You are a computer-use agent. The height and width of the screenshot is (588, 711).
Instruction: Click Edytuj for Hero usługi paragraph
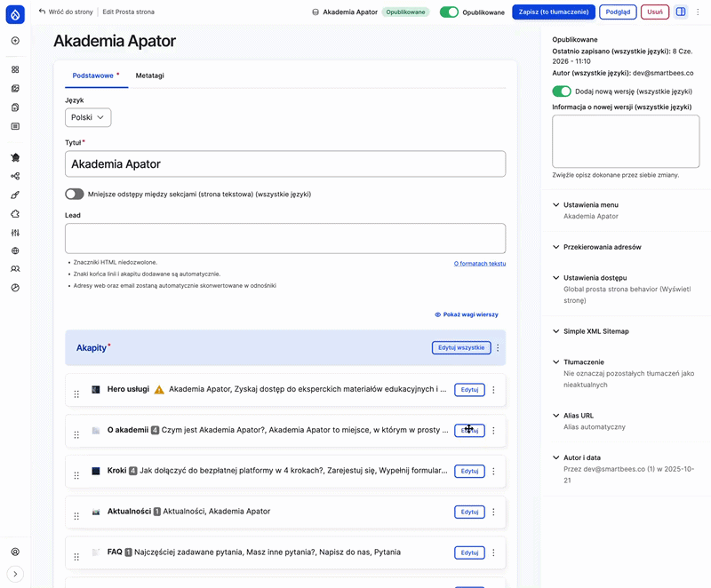pos(469,390)
